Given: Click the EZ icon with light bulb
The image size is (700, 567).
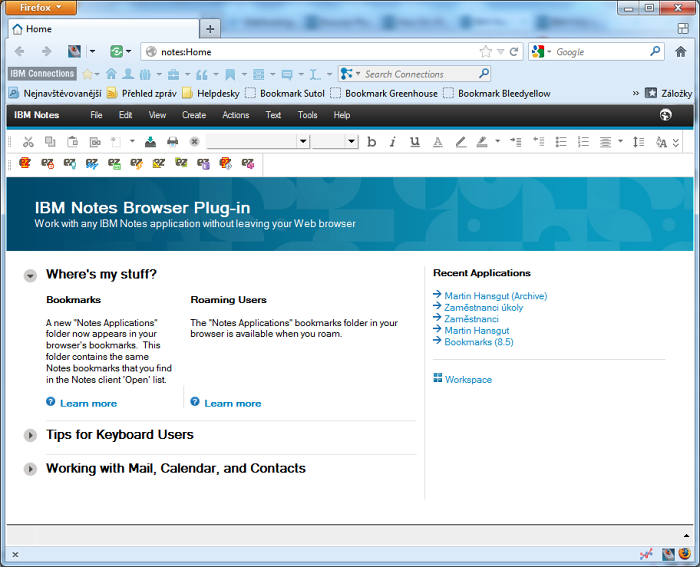Looking at the screenshot, I should tap(70, 163).
